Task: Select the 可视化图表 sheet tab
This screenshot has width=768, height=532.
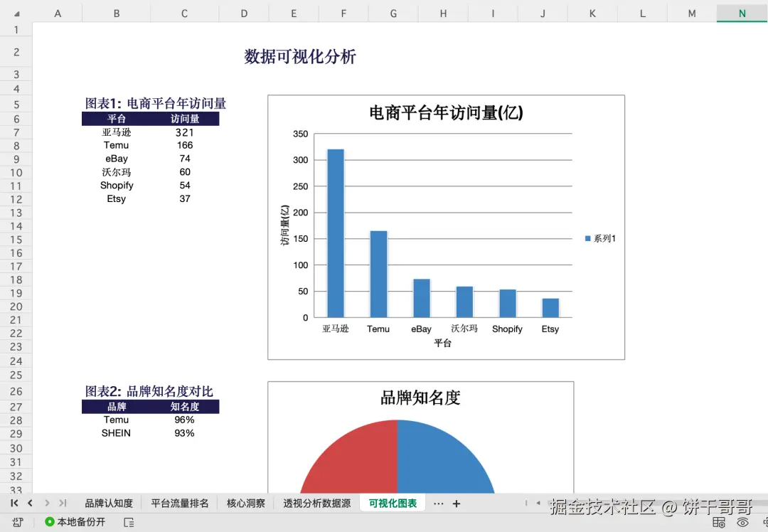Action: click(x=393, y=504)
